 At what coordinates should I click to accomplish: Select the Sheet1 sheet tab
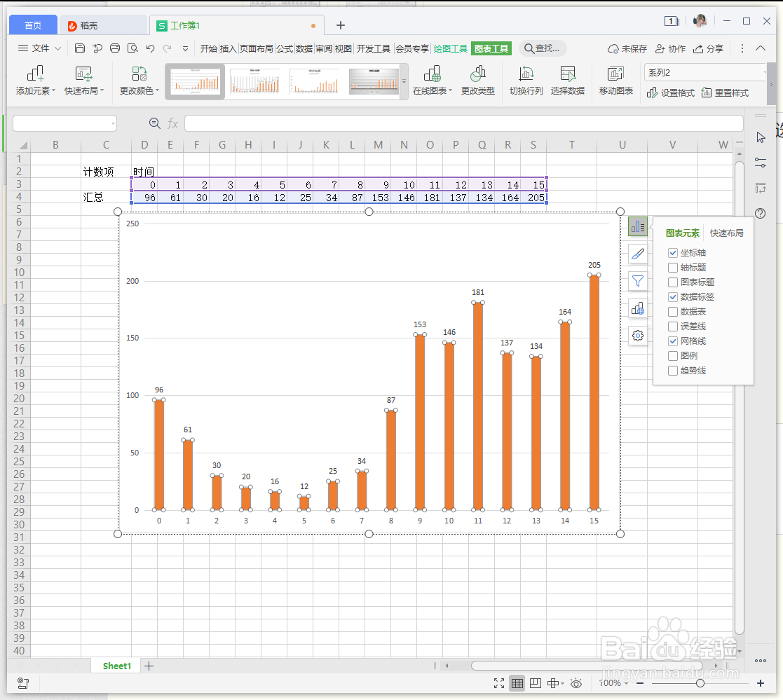pyautogui.click(x=117, y=666)
